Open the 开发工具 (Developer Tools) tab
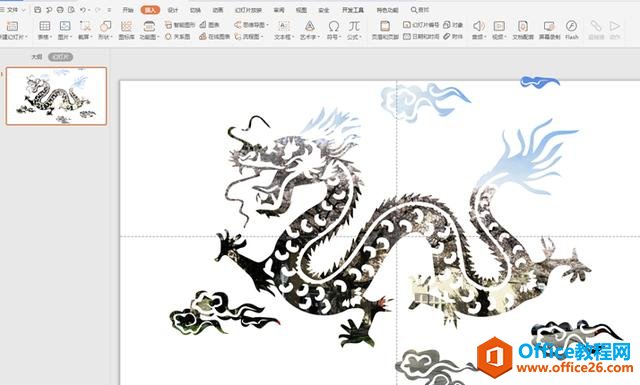Viewport: 640px width, 385px height. click(x=353, y=10)
